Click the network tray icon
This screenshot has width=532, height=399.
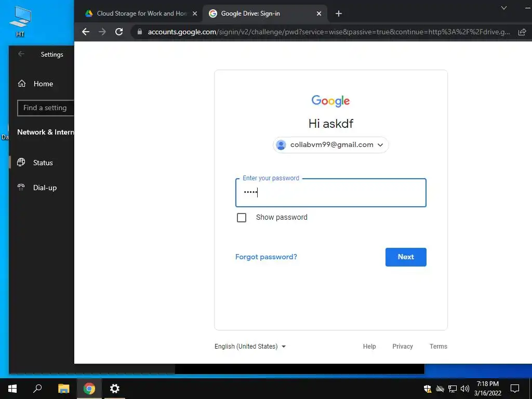coord(453,389)
